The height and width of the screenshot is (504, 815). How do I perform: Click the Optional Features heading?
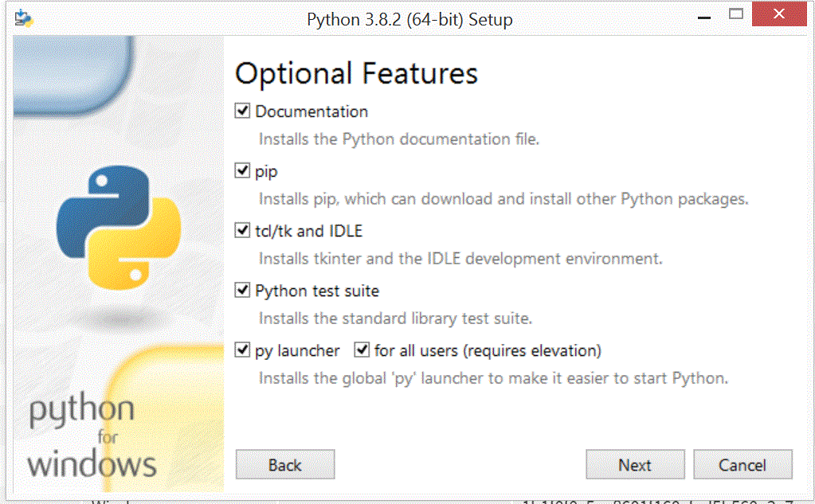tap(357, 73)
